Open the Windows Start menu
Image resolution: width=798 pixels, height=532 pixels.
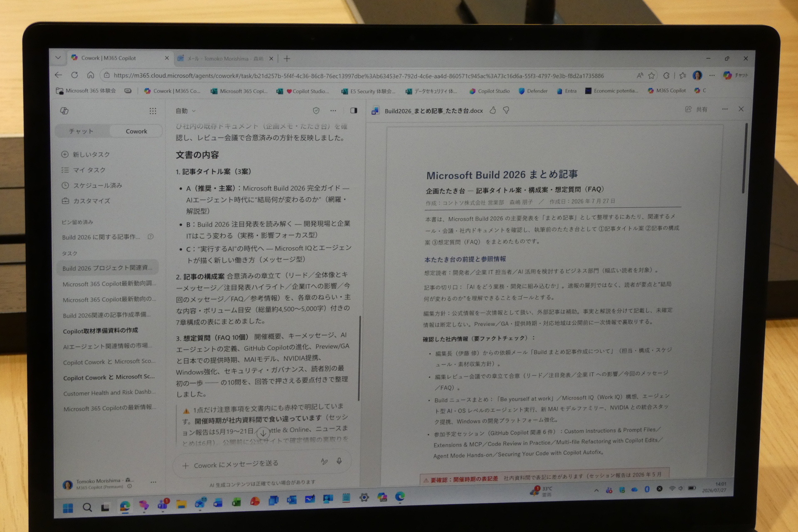pos(68,508)
